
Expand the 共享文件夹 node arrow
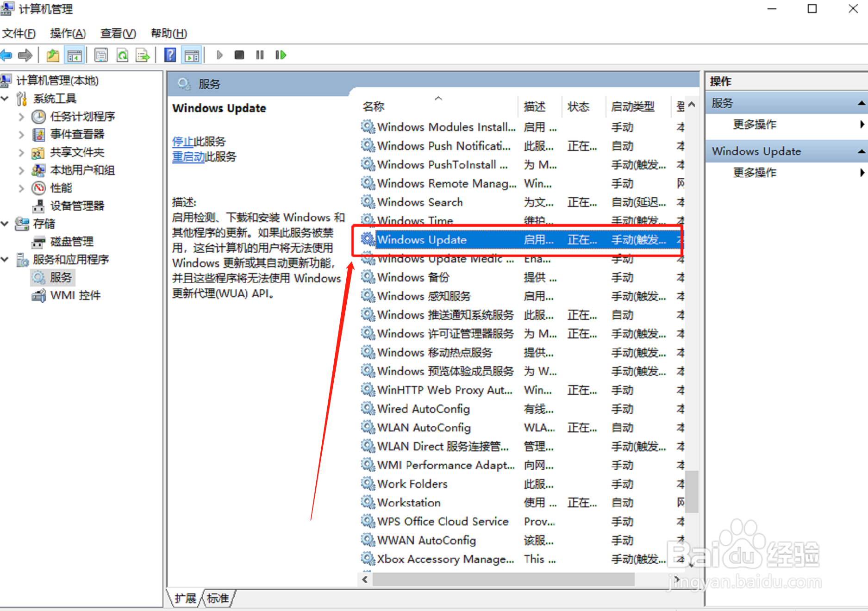(21, 152)
